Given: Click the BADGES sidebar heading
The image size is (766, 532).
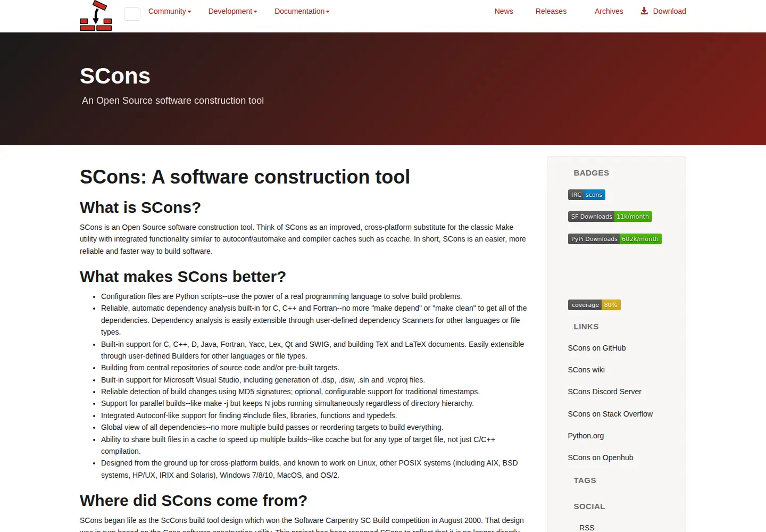Looking at the screenshot, I should click(x=592, y=173).
